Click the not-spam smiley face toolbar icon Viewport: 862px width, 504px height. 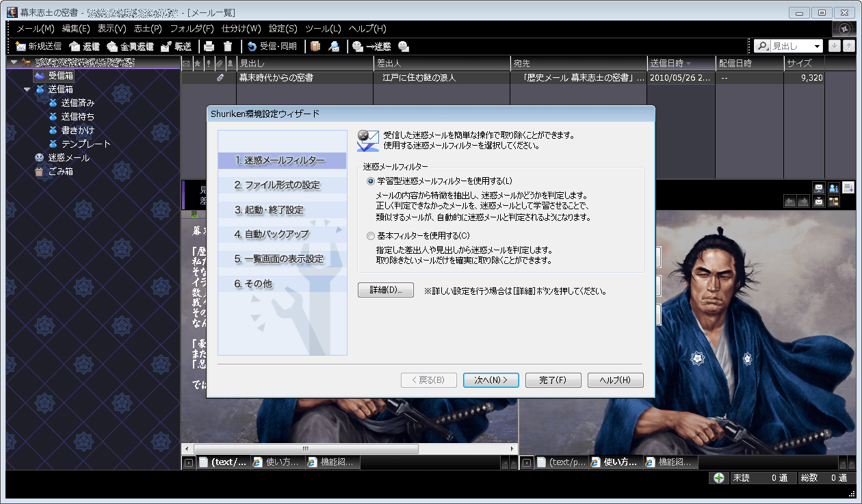point(404,47)
